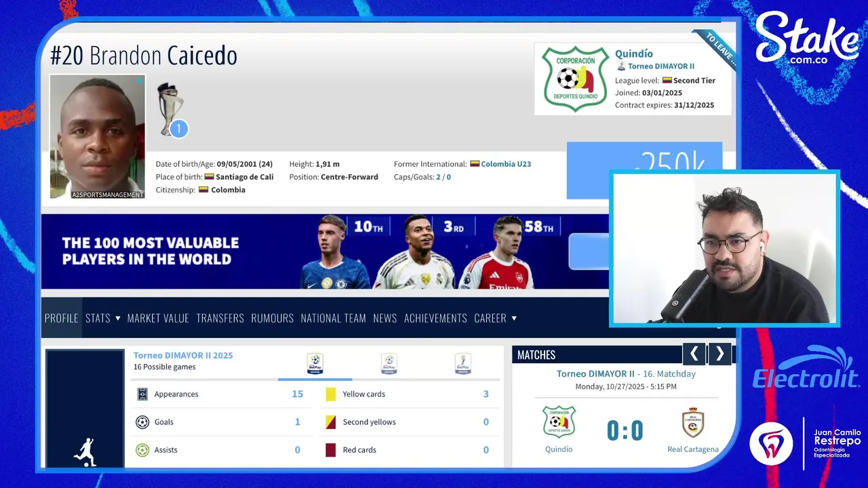The width and height of the screenshot is (868, 488).
Task: Click Real Cartagena crest in match
Action: coord(693,422)
